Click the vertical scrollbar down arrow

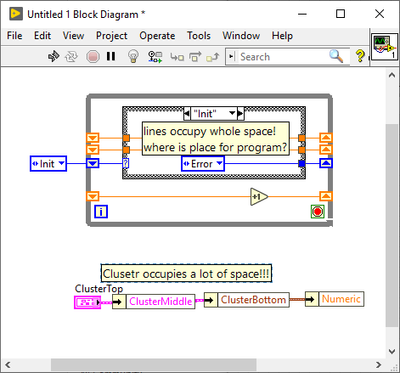pyautogui.click(x=392, y=351)
